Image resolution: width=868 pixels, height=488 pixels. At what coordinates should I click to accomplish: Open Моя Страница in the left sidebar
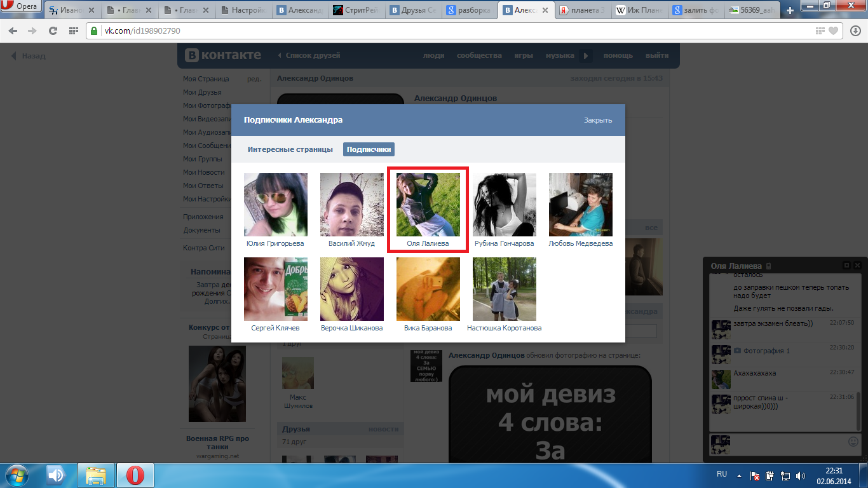click(206, 79)
